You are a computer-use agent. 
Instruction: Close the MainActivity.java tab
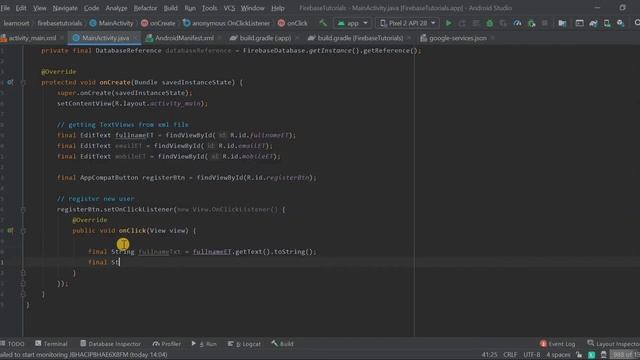[x=135, y=38]
